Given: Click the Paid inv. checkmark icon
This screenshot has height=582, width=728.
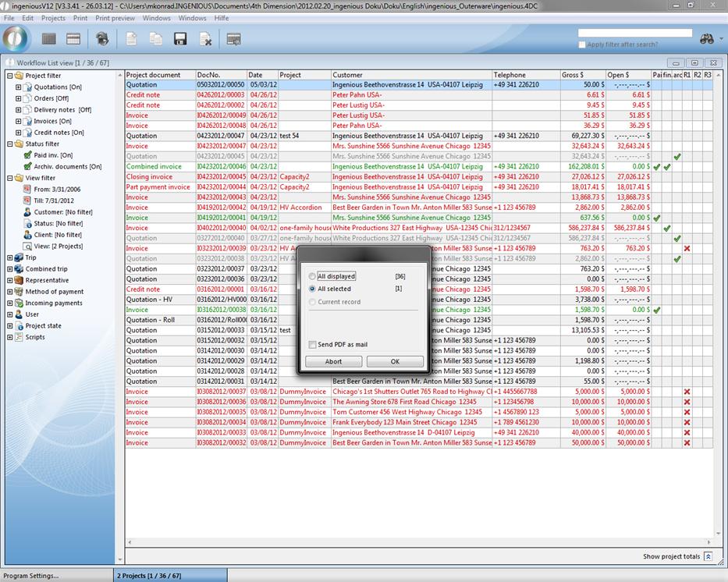Looking at the screenshot, I should [x=28, y=155].
